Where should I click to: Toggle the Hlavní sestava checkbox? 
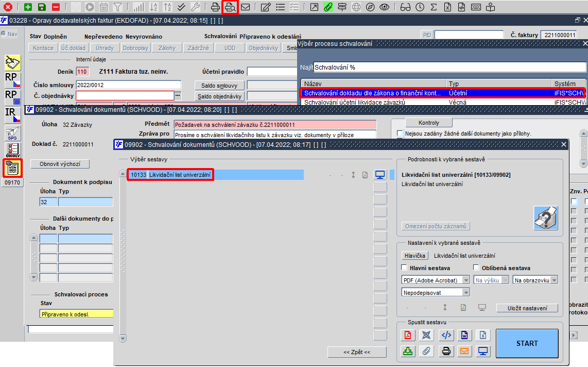click(x=404, y=268)
